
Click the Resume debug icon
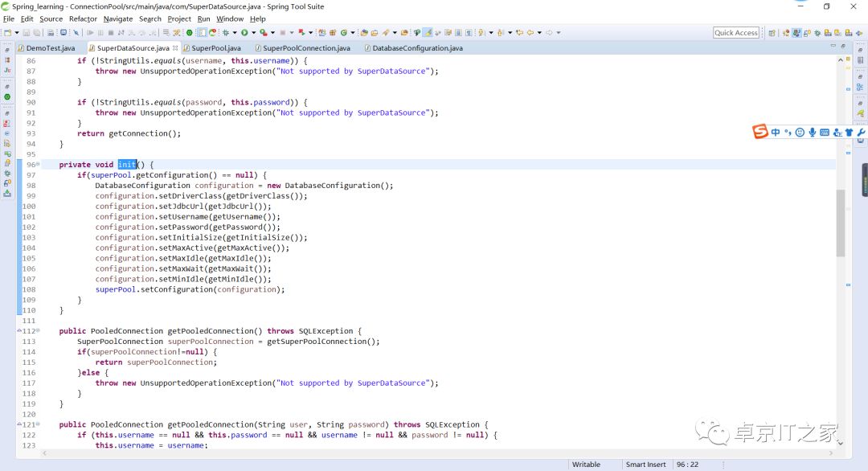(x=90, y=33)
